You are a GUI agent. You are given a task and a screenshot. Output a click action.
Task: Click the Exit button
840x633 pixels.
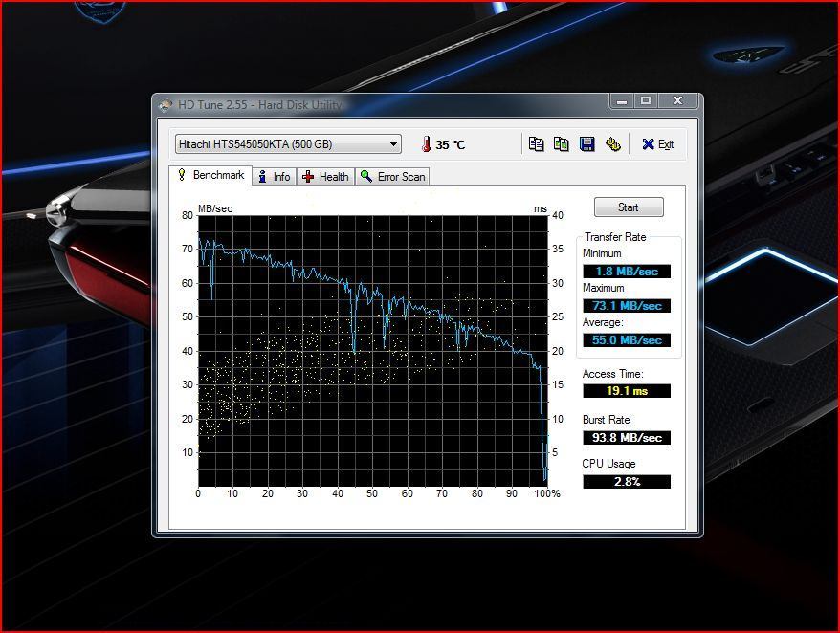coord(658,144)
